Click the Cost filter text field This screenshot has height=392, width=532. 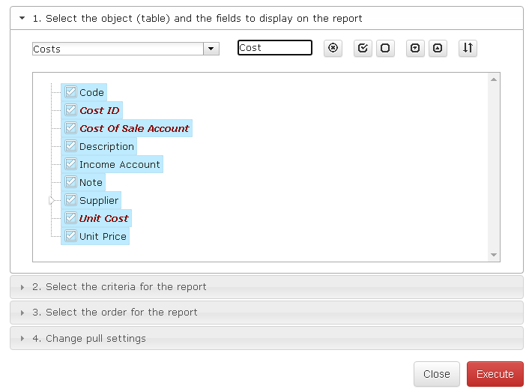275,47
